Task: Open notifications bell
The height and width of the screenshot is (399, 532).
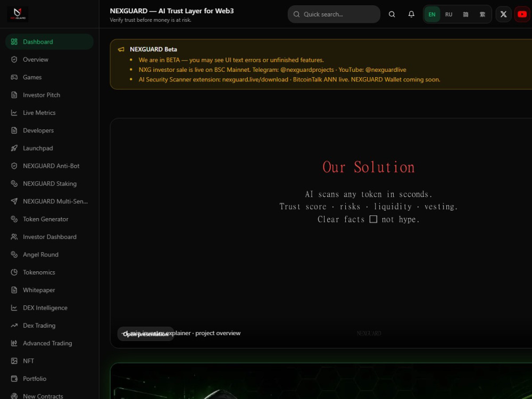Action: tap(411, 14)
